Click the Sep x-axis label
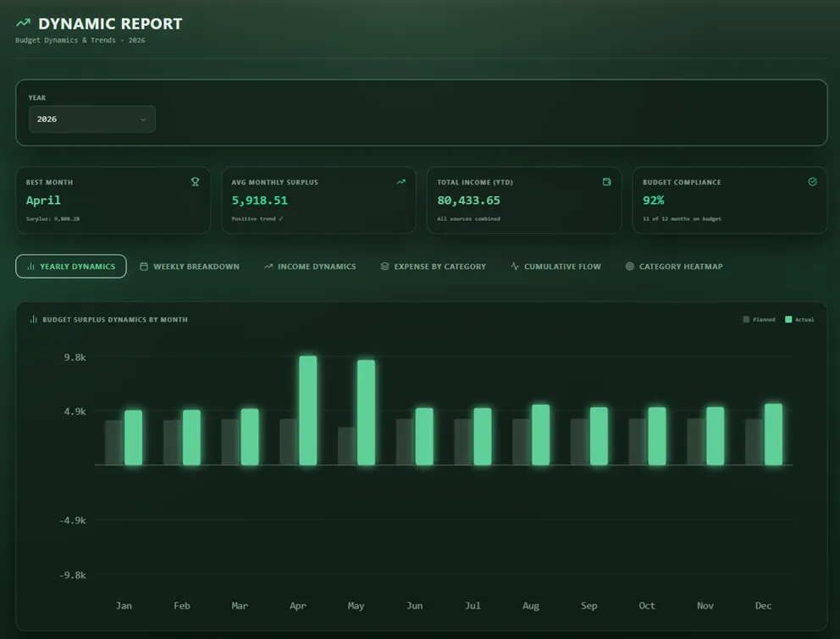The height and width of the screenshot is (639, 840). tap(589, 606)
